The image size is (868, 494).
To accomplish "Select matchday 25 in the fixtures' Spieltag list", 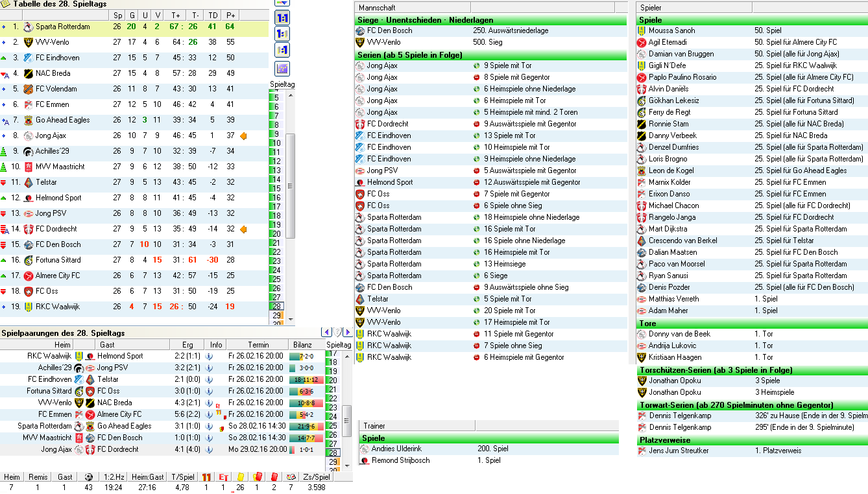I will point(333,426).
